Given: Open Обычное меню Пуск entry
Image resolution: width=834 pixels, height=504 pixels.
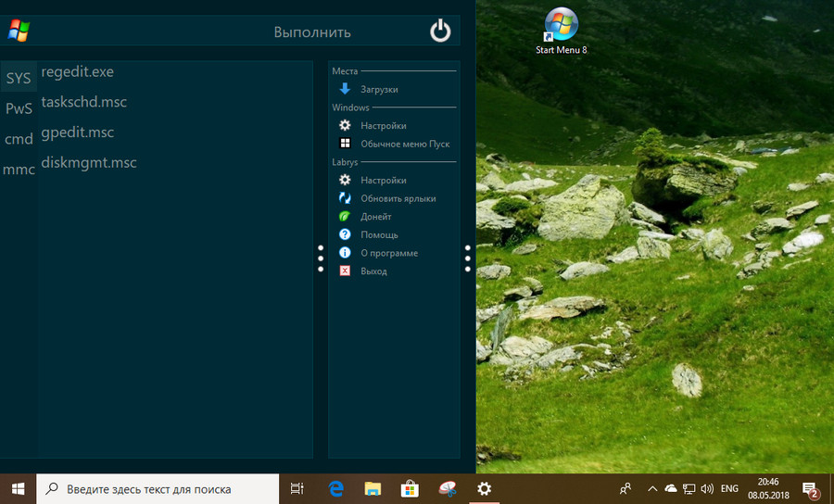Looking at the screenshot, I should [x=404, y=144].
